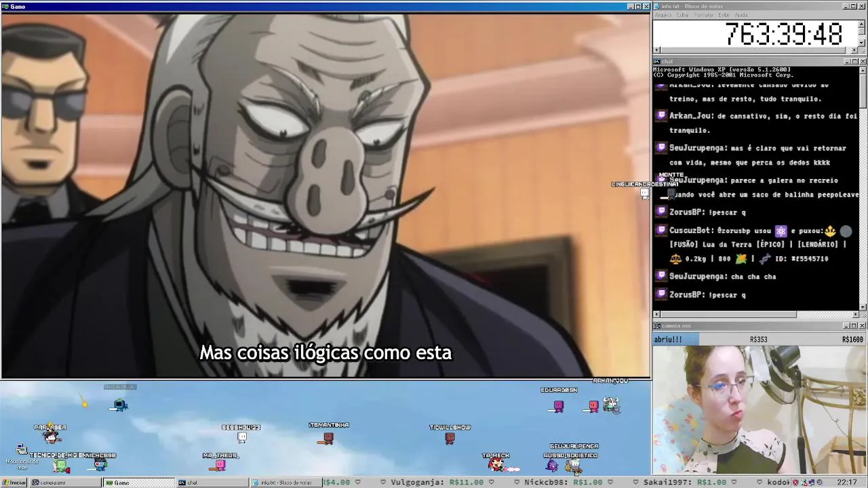Click the RUSSO_SOVIETICO character avatar

pyautogui.click(x=552, y=466)
